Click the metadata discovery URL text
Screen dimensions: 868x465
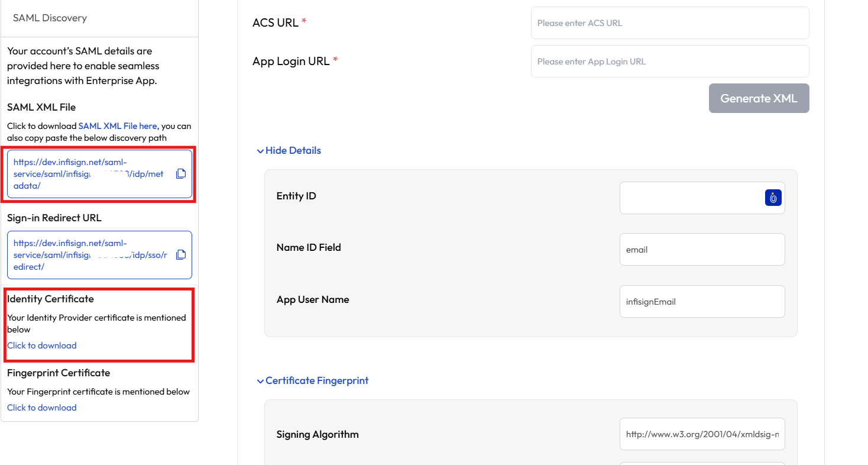[x=89, y=173]
